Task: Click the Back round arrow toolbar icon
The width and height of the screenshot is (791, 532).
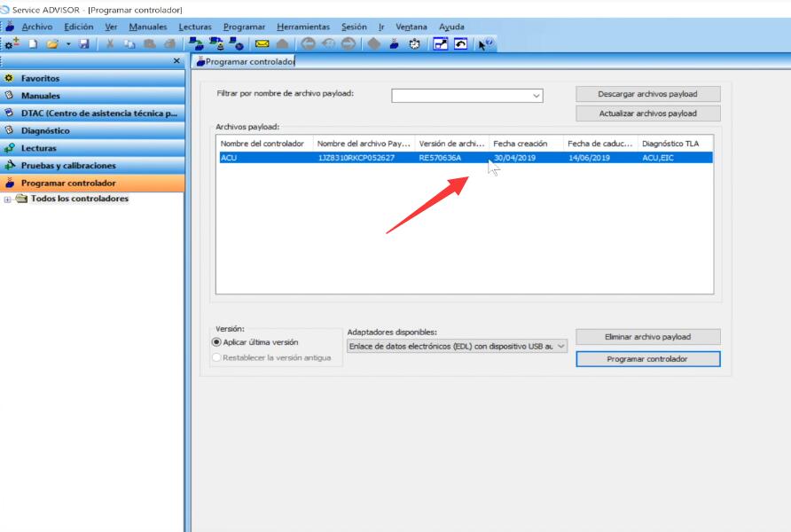Action: (x=308, y=44)
